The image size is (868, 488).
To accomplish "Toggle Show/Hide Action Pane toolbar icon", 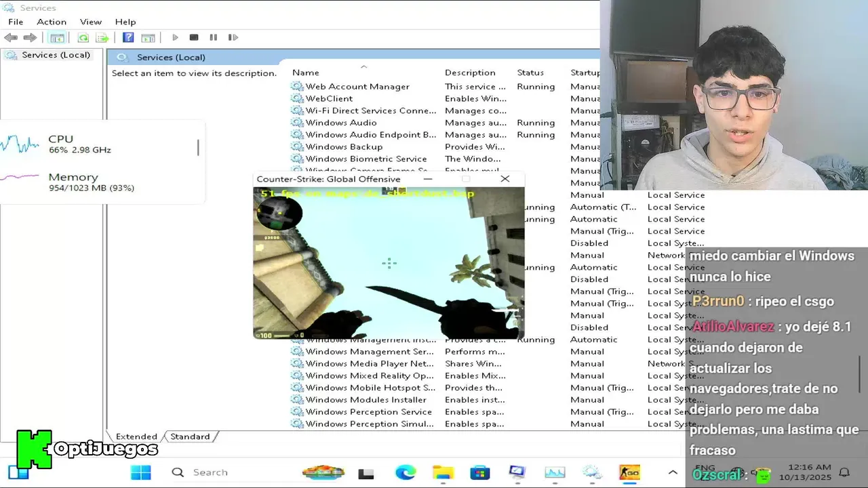I will [148, 38].
